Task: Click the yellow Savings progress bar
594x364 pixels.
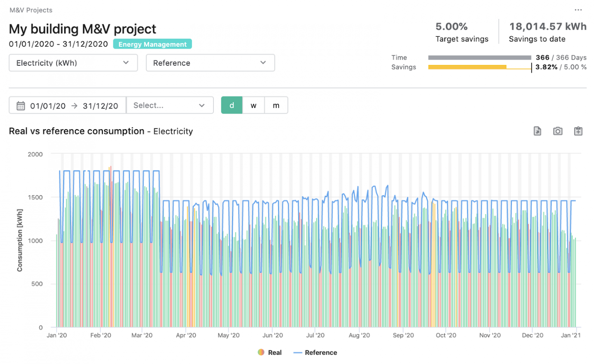Action: (467, 67)
